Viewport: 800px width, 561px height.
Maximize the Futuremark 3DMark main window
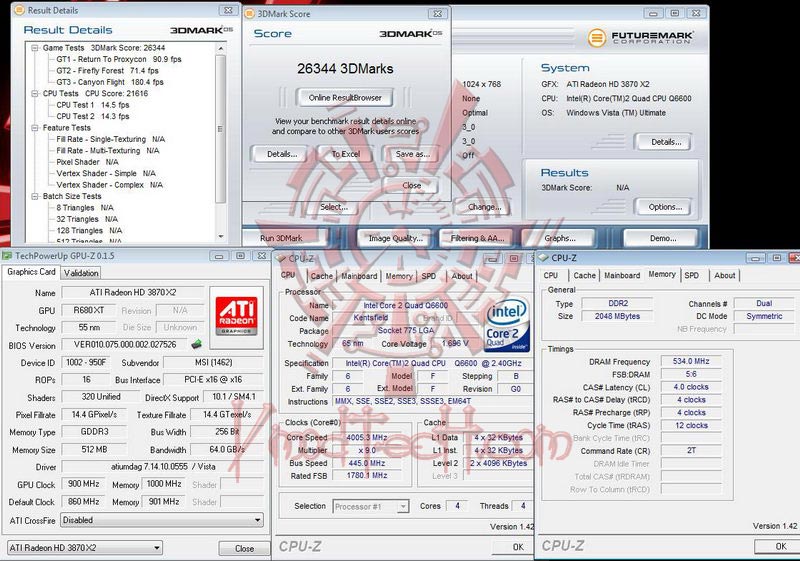pos(674,13)
